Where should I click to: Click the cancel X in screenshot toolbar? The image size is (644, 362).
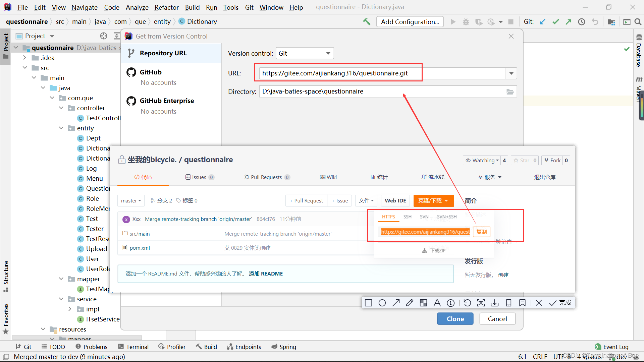[539, 303]
